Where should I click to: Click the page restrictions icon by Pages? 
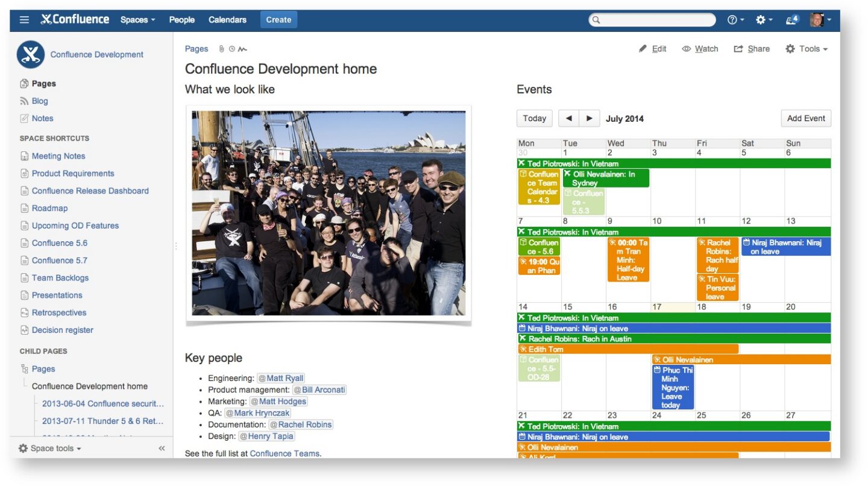pyautogui.click(x=231, y=49)
